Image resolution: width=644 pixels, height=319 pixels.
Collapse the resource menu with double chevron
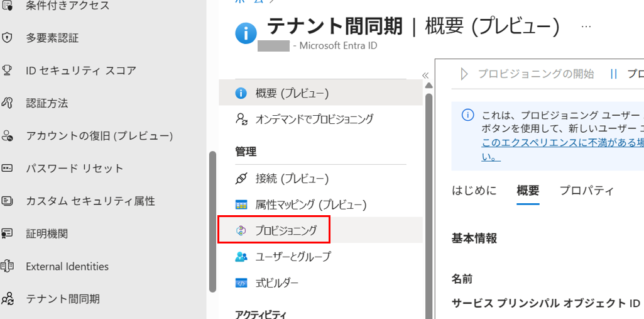click(425, 76)
